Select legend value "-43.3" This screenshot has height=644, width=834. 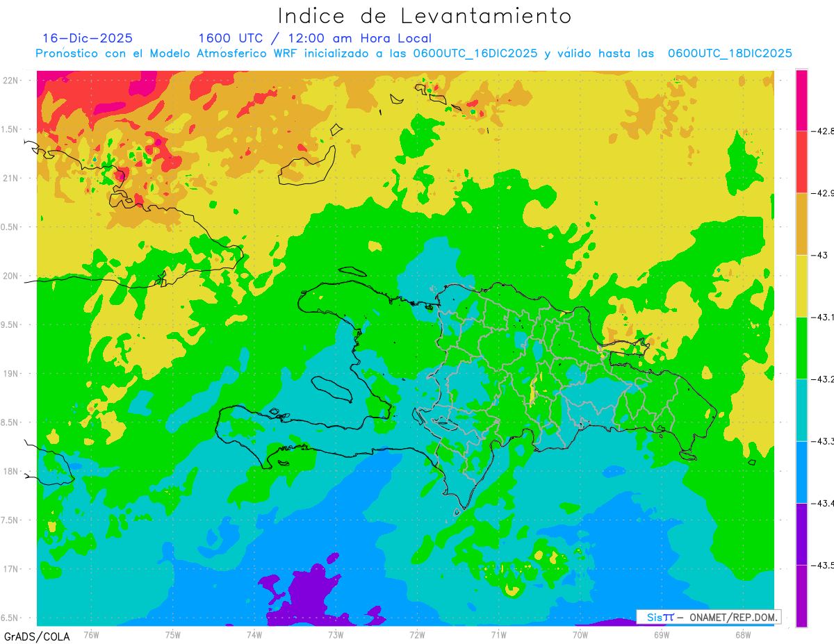[823, 441]
